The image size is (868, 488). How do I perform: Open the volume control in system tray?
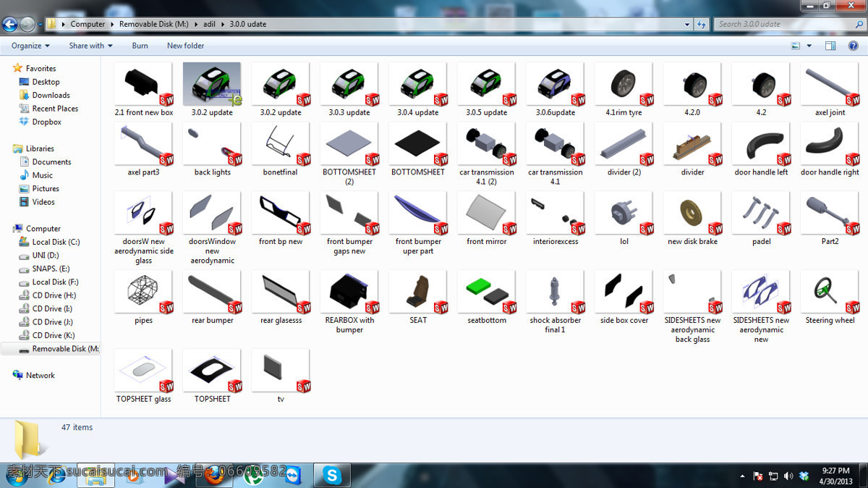point(788,476)
